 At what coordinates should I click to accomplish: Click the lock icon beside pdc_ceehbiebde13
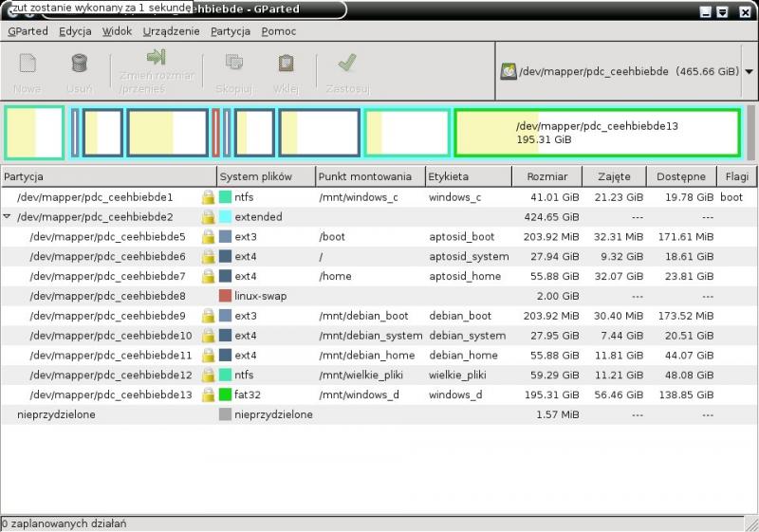pos(207,394)
